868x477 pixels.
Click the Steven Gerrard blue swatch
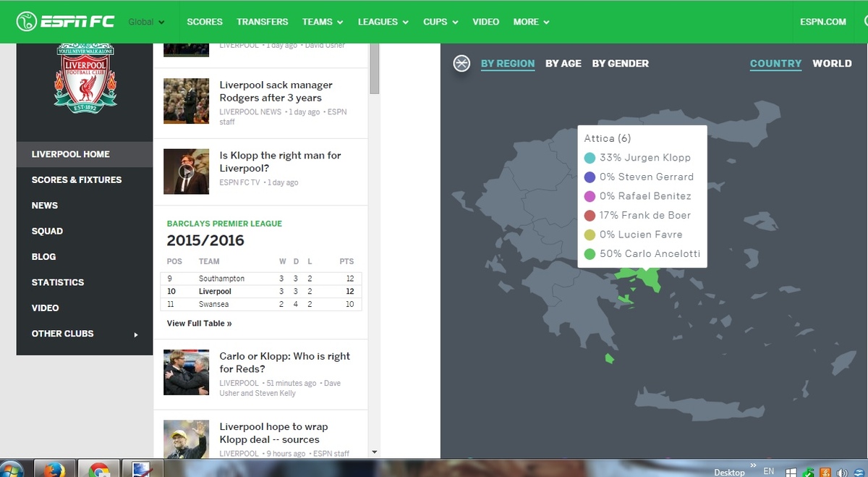[x=590, y=177]
